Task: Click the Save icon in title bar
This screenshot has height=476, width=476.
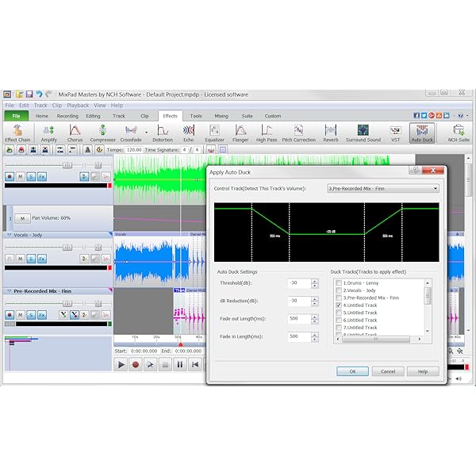Action: click(x=29, y=94)
